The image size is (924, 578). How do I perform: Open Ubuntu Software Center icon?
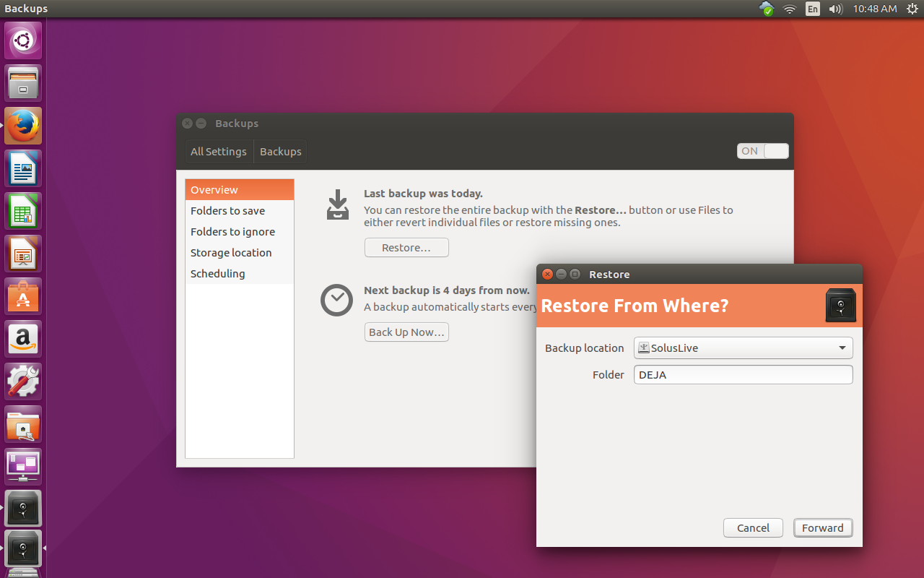23,296
